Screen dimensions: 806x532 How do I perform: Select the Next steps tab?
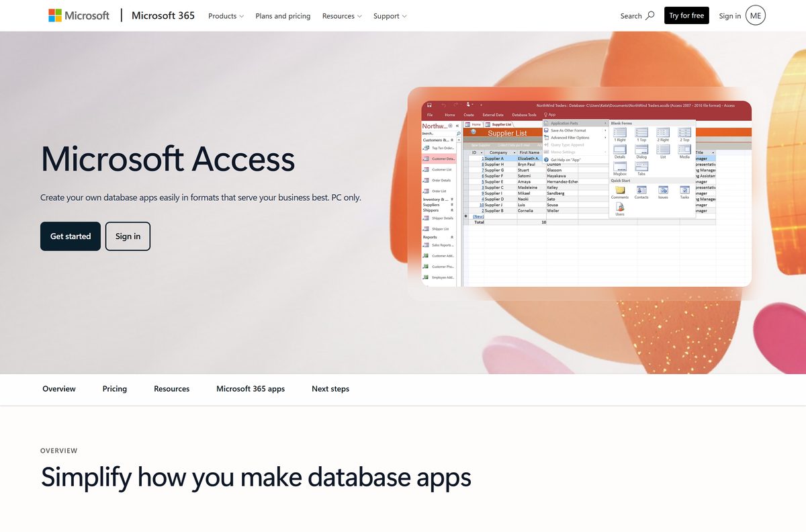pos(330,389)
